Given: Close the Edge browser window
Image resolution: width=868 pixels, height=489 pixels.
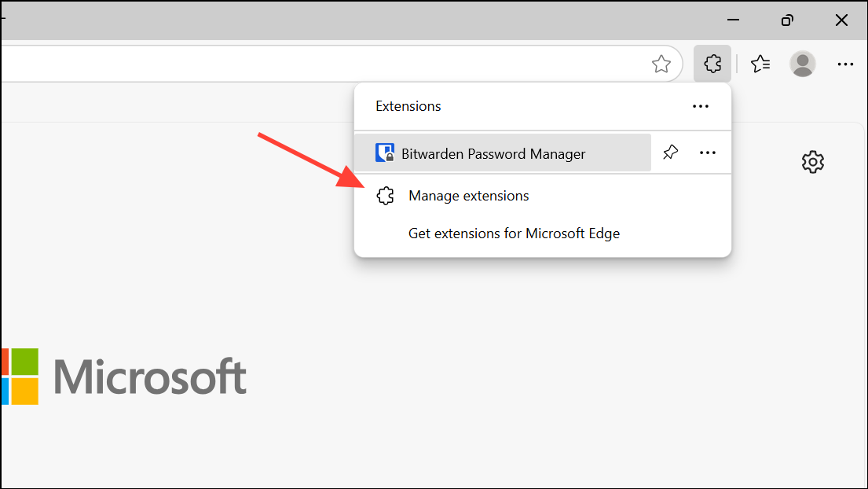Looking at the screenshot, I should 841,20.
